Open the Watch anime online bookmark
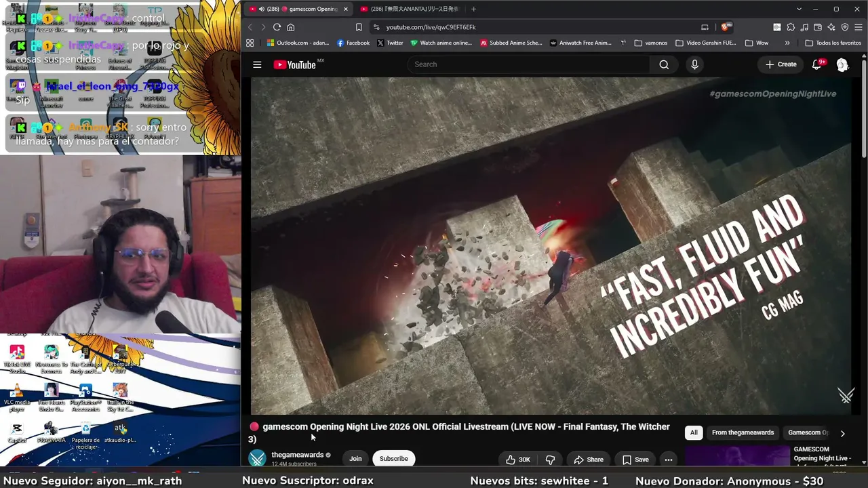 pos(441,43)
